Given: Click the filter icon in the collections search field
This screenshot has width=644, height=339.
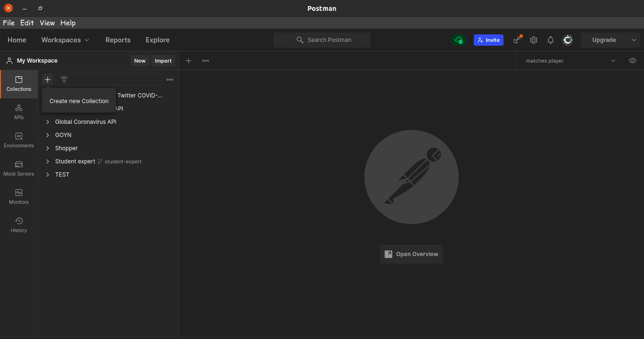Looking at the screenshot, I should point(64,80).
